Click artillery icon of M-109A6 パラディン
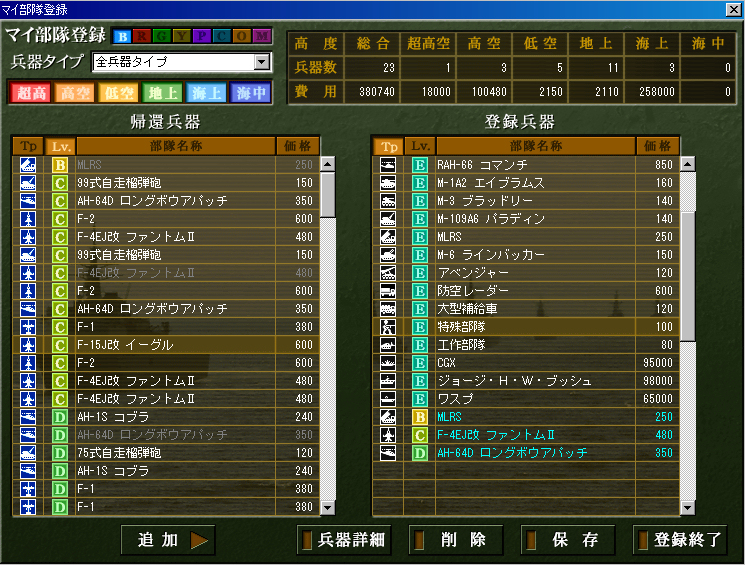Screen dimensions: 745x565 click(x=388, y=219)
